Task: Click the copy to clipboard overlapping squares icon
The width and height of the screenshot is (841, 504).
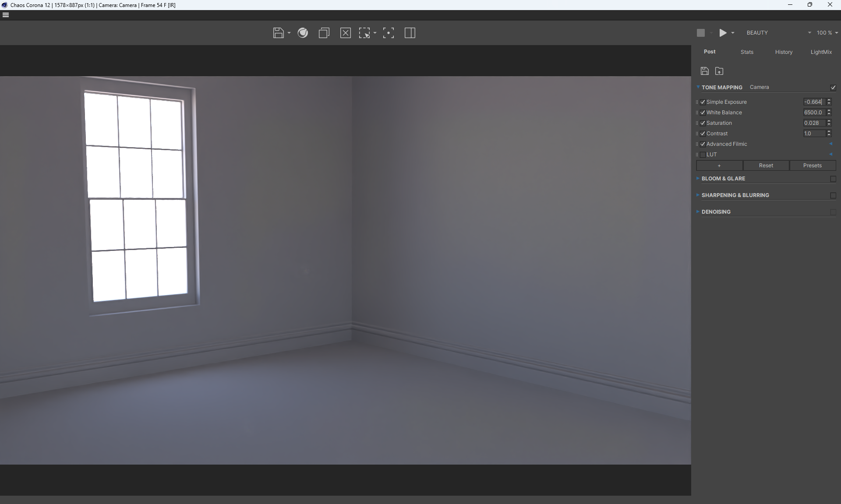Action: click(x=324, y=33)
